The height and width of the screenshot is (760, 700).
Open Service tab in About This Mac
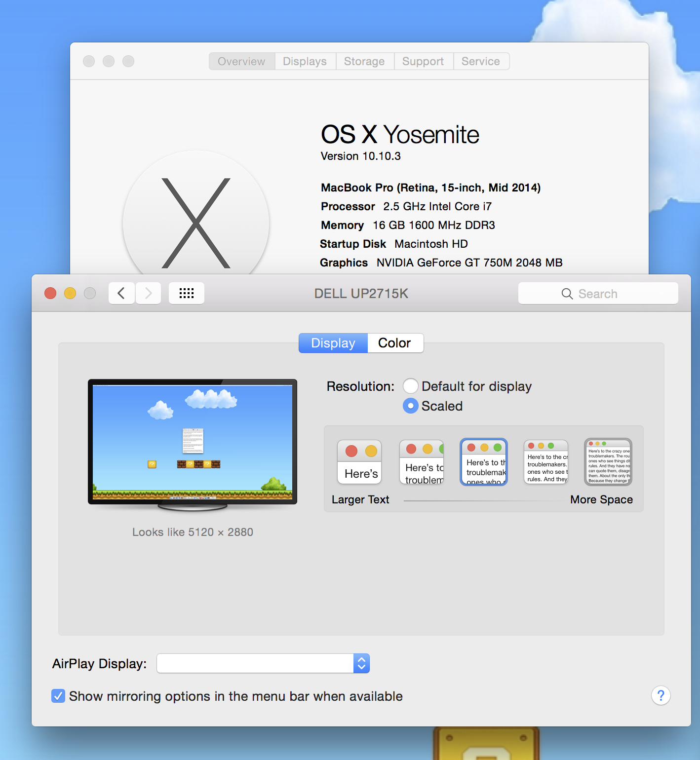tap(481, 61)
